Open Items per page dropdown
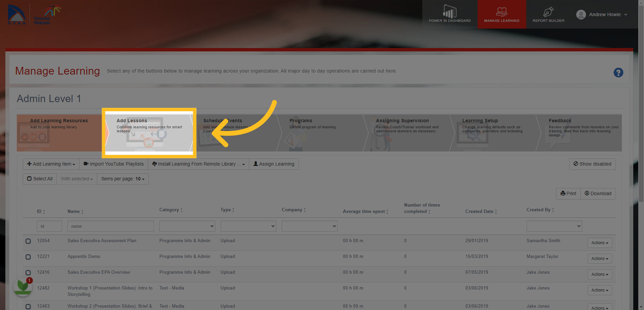This screenshot has width=644, height=310. [123, 179]
